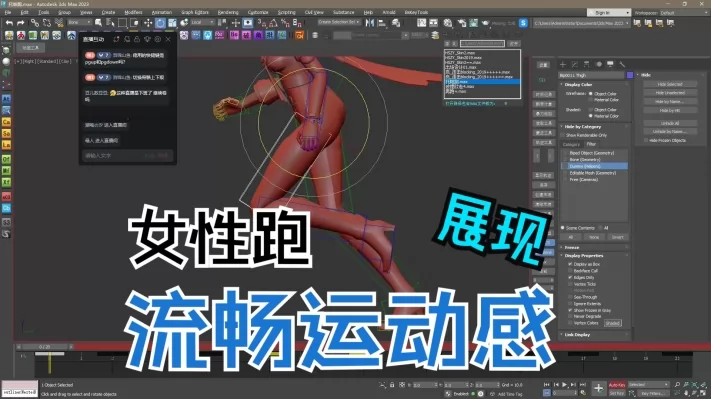Click Select and Link chain icon
The height and width of the screenshot is (399, 711).
point(35,23)
